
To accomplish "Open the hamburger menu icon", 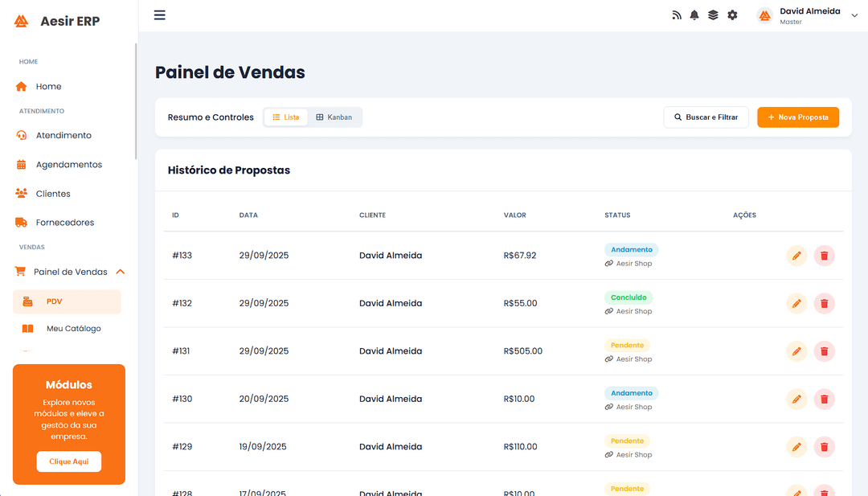I will tap(160, 15).
